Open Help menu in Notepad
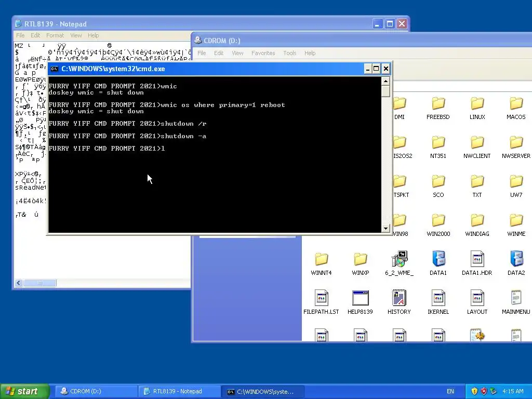Screen dimensions: 532x399 [x=94, y=35]
